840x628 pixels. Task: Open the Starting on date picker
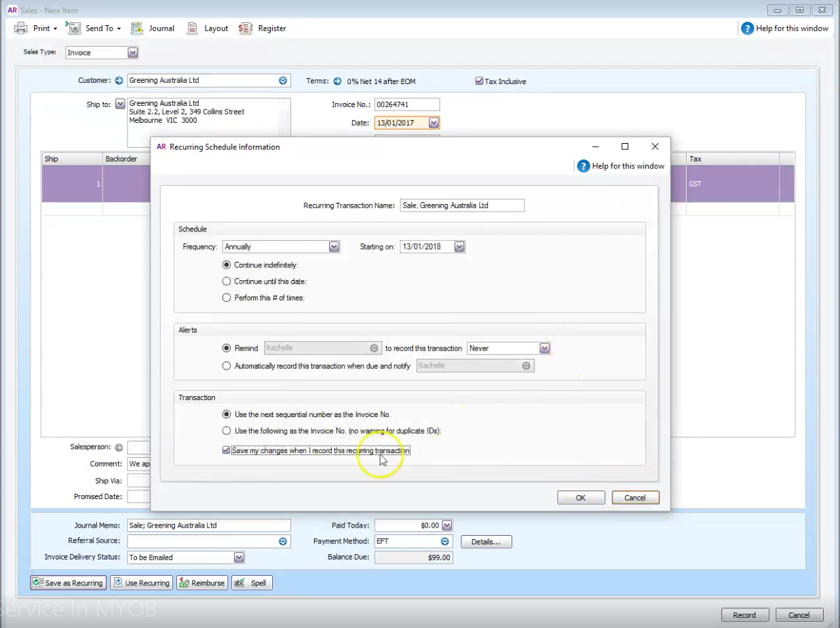click(459, 247)
